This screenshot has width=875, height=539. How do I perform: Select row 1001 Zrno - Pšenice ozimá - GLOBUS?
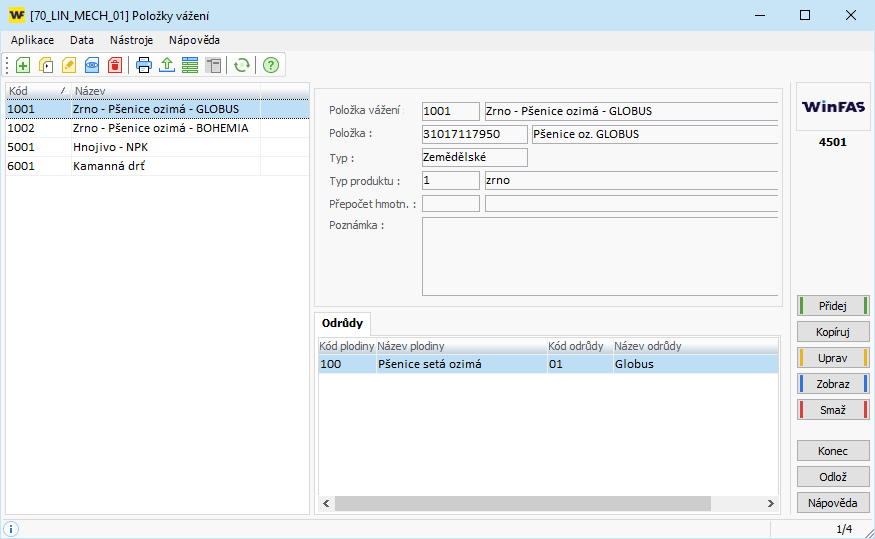(157, 109)
